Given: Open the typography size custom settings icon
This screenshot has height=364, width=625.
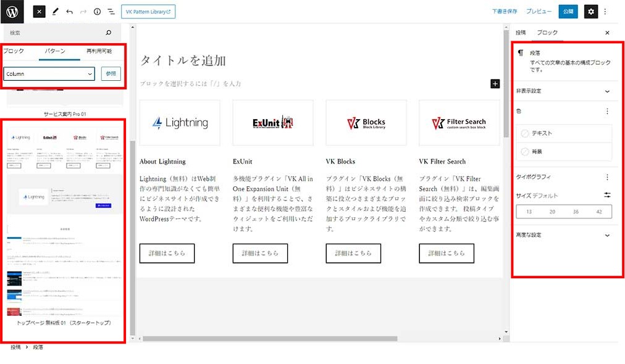Looking at the screenshot, I should click(x=607, y=195).
